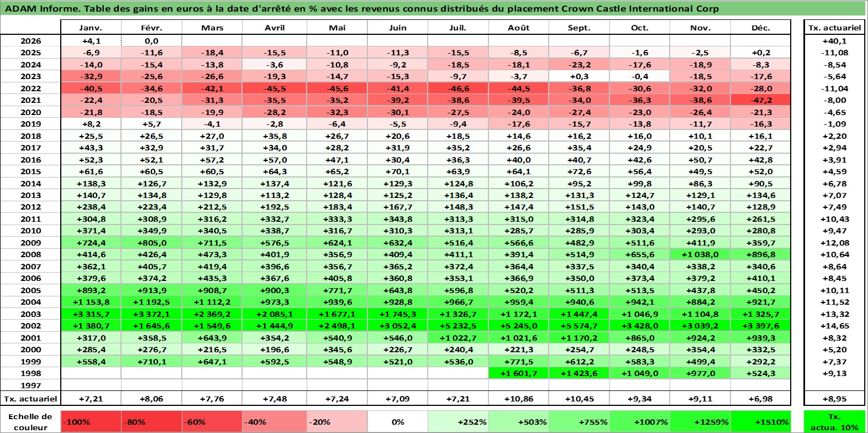Click the +755% green swatch
The height and width of the screenshot is (433, 868).
pyautogui.click(x=579, y=422)
